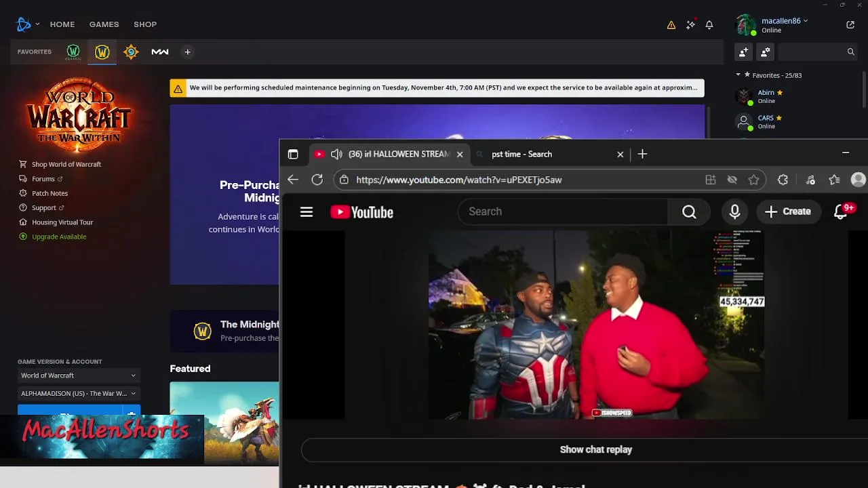868x488 pixels.
Task: Click the YouTube video player
Action: coord(597,325)
